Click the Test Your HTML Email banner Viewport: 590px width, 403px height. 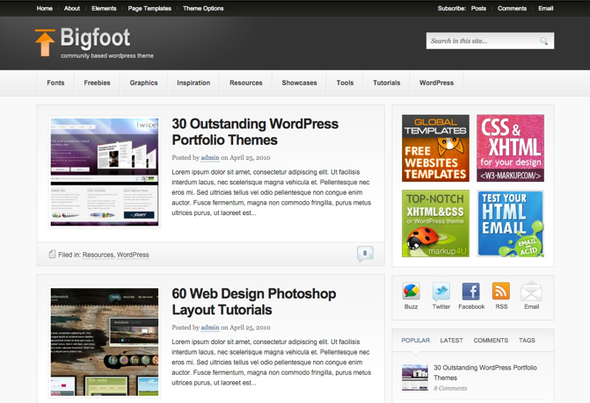[510, 224]
